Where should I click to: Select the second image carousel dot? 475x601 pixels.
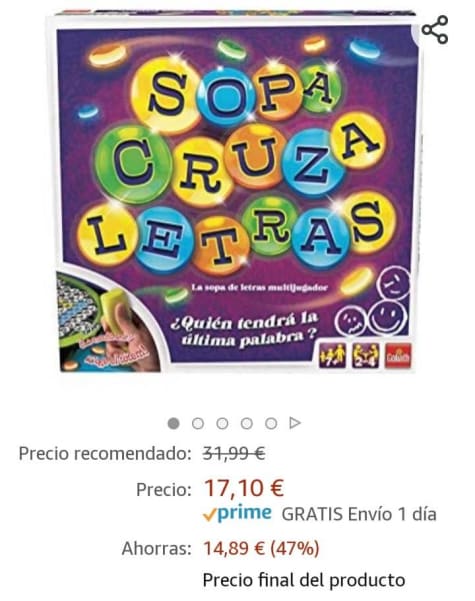point(198,424)
